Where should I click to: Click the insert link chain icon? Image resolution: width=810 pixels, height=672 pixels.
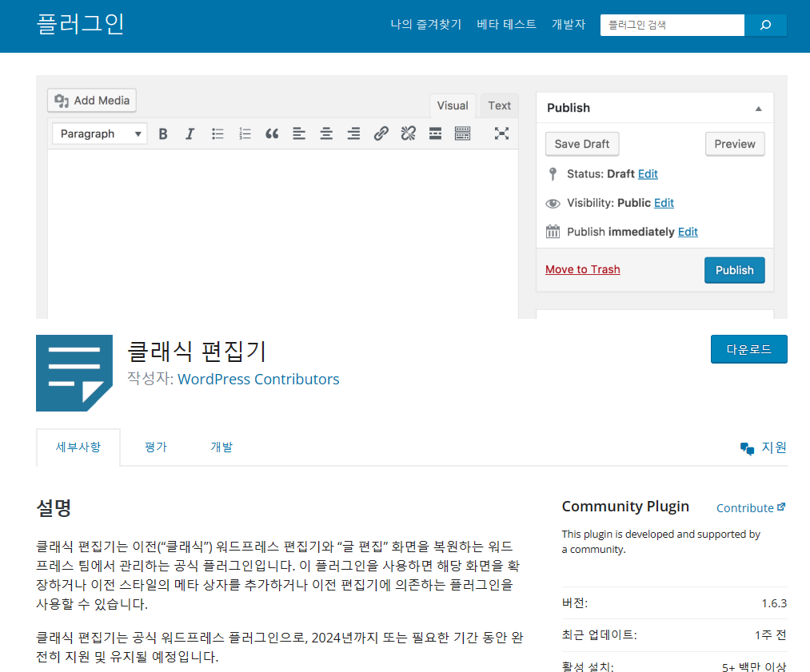coord(381,133)
